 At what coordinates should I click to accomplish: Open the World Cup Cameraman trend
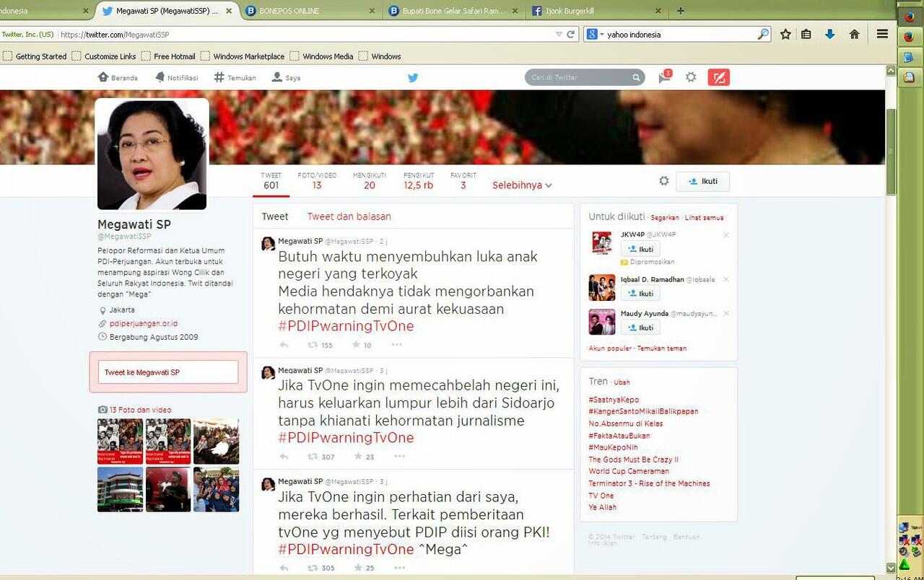629,471
